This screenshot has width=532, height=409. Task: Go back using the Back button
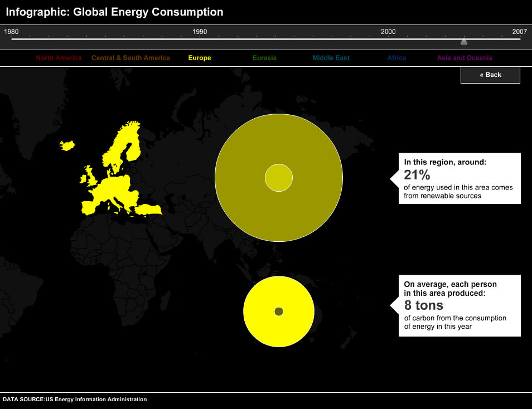[490, 75]
